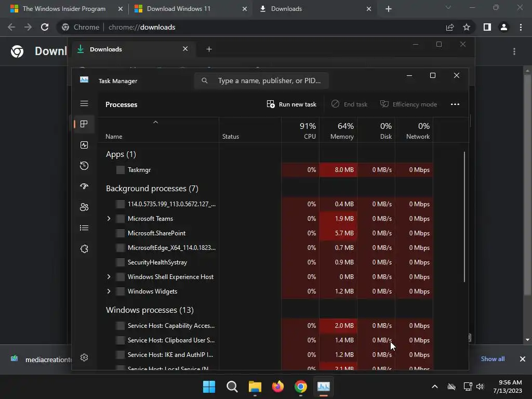
Task: Click Chrome share page icon
Action: [450, 27]
